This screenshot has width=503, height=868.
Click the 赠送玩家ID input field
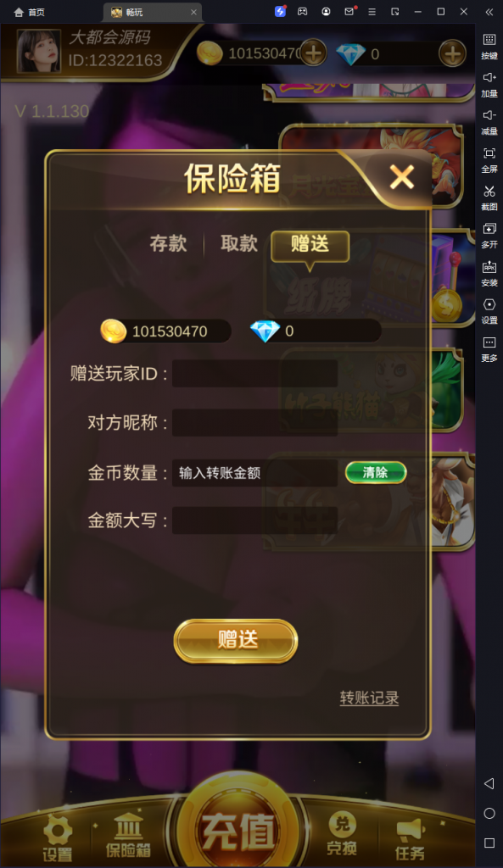(x=254, y=374)
